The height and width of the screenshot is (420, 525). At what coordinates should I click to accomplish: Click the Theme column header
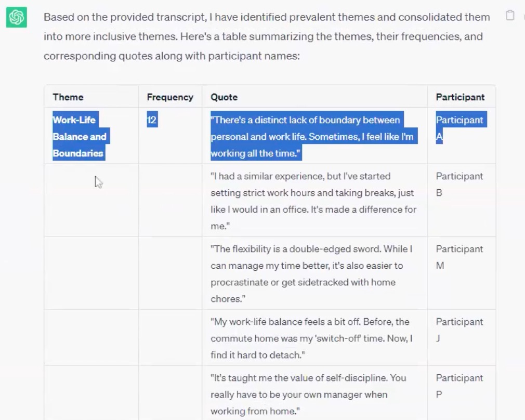coord(68,97)
